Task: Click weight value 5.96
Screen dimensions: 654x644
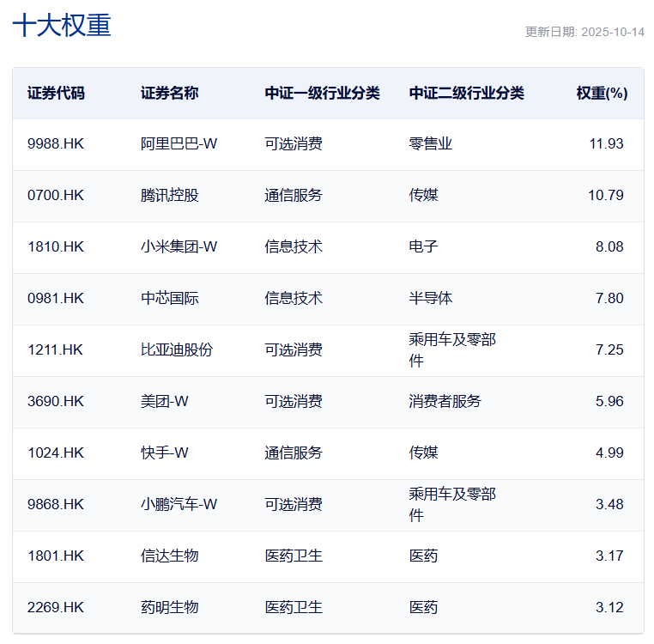Action: point(609,402)
